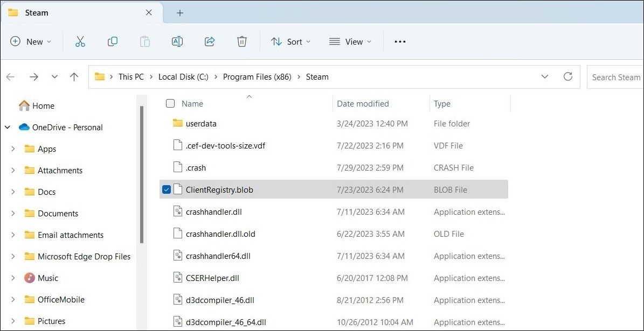This screenshot has width=644, height=331.
Task: Navigate up one folder level
Action: tap(74, 76)
